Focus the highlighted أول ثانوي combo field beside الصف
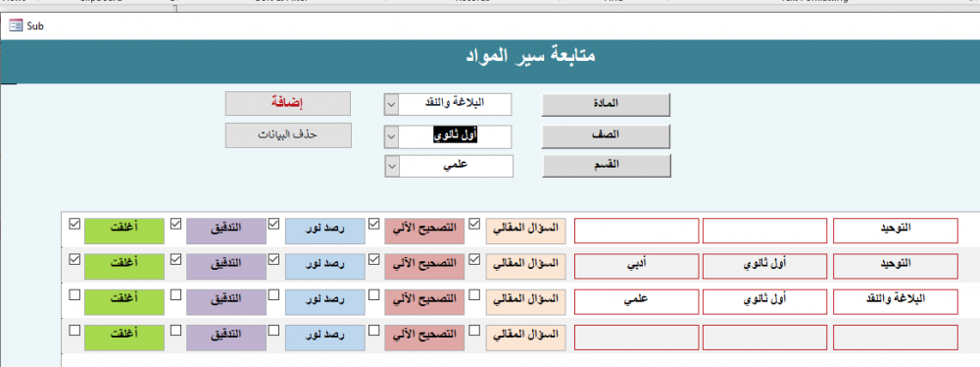The width and height of the screenshot is (980, 367). (455, 135)
